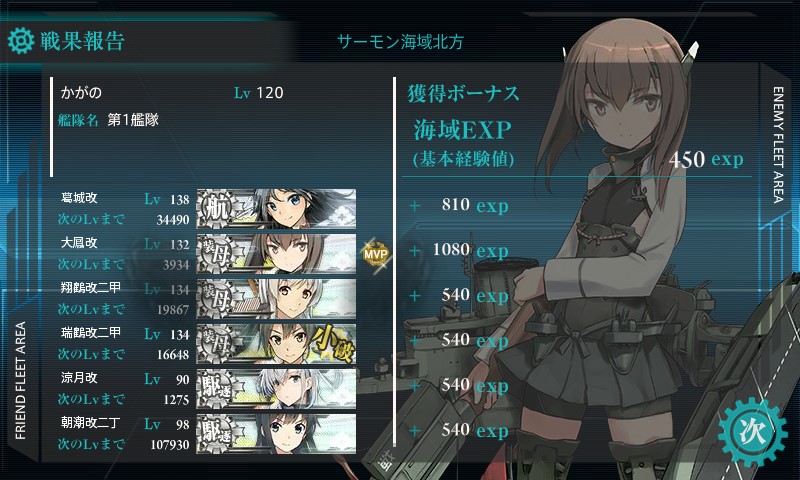Select 翔鶴改二甲 ship banner portrait
This screenshot has height=480, width=800.
(276, 298)
